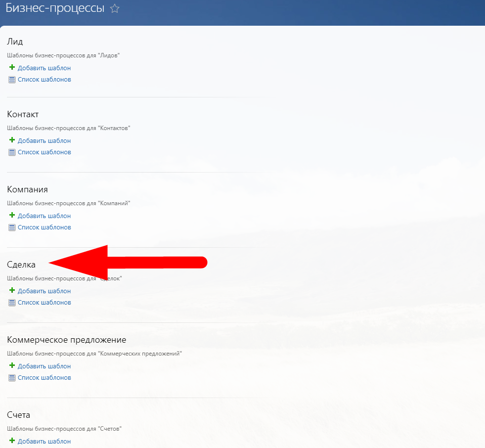Select "Добавить шаблон" under Компания
This screenshot has width=485, height=448.
44,216
